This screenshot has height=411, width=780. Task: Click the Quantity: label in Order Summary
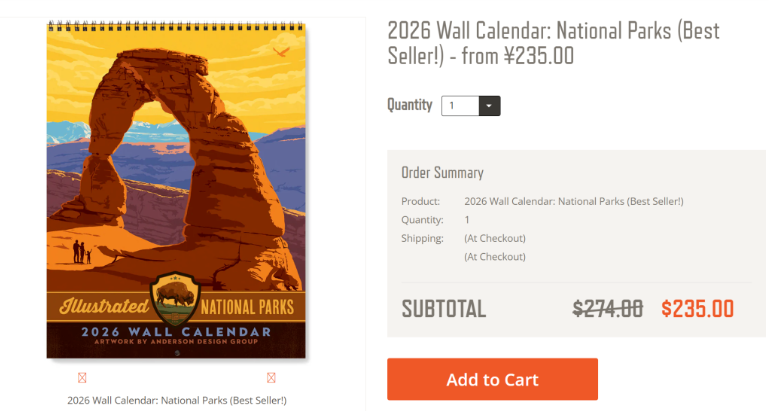coord(422,220)
